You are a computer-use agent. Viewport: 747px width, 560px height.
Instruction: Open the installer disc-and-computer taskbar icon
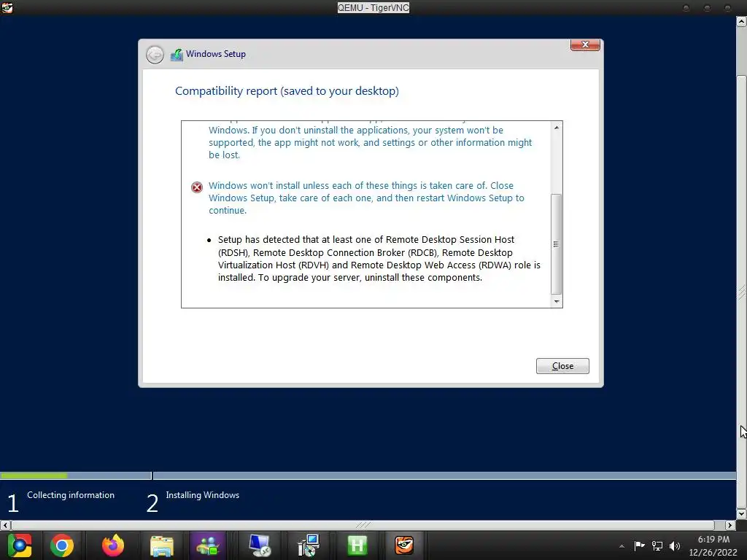[309, 545]
